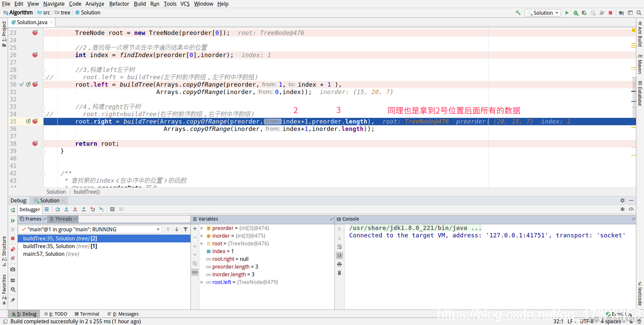Open the Terminal tool window tab
644x325 pixels.
point(87,314)
